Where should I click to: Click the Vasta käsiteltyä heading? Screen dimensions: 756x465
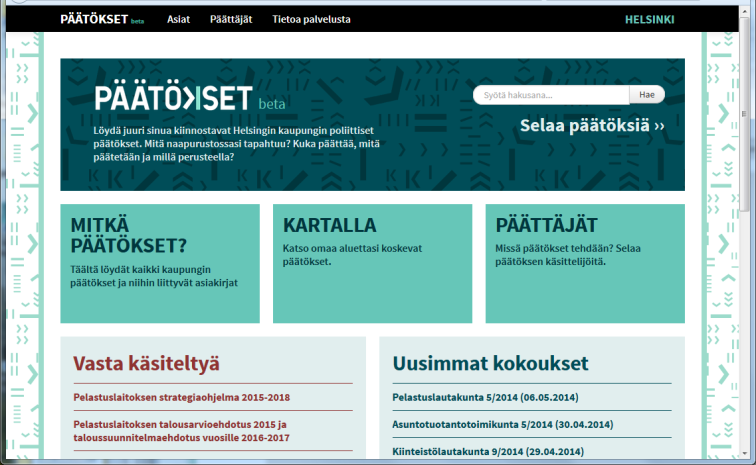pos(146,363)
